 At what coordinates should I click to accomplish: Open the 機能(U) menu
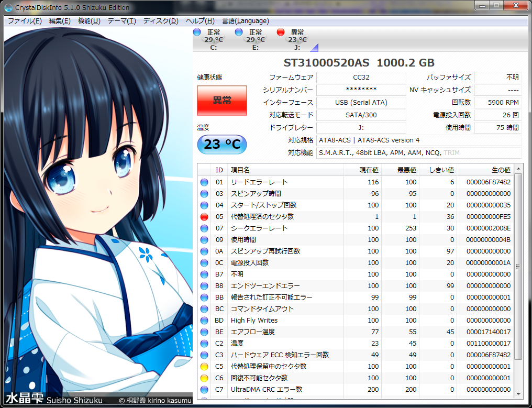tap(89, 21)
